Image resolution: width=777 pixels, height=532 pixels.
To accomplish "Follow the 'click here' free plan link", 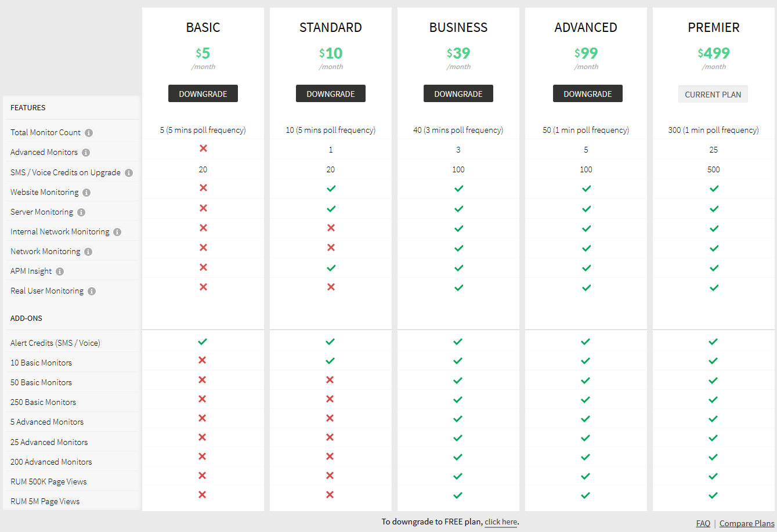I will point(501,522).
